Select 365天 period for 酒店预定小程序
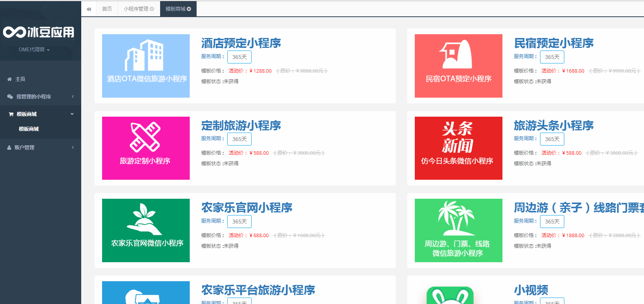 239,57
